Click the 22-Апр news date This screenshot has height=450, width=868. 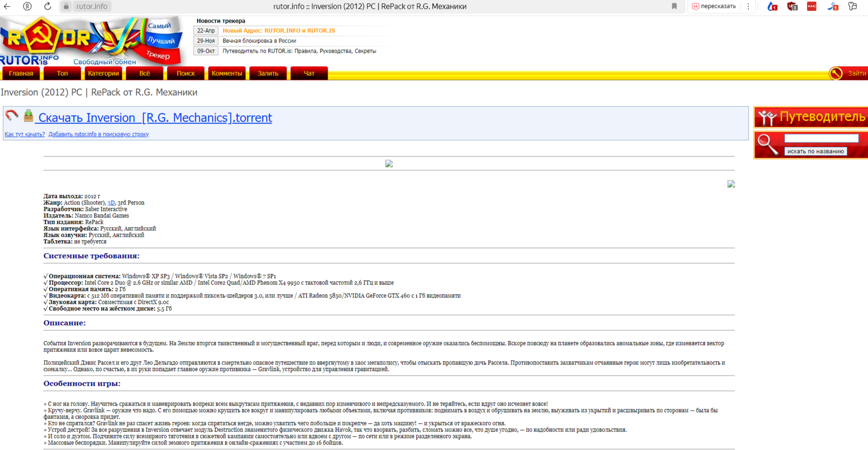point(206,31)
